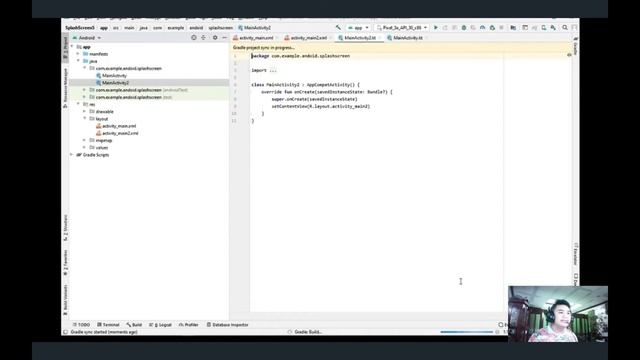The width and height of the screenshot is (640, 360).
Task: Click the Expand/Collapse All icon in the Project panel
Action: pos(203,38)
